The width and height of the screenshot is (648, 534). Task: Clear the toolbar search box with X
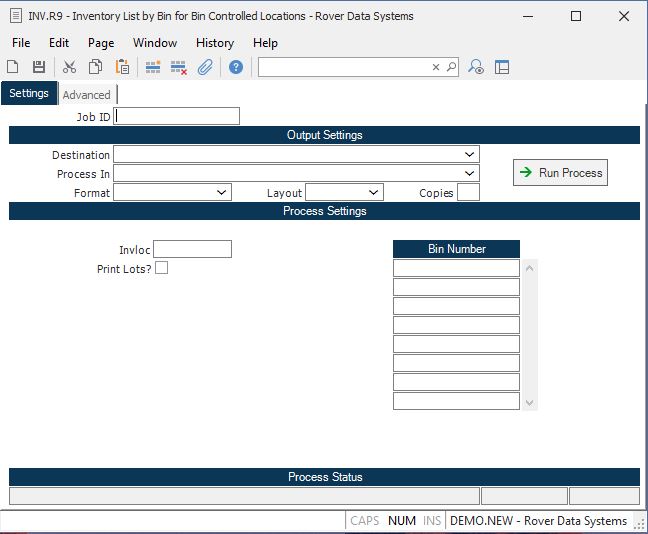[x=436, y=67]
